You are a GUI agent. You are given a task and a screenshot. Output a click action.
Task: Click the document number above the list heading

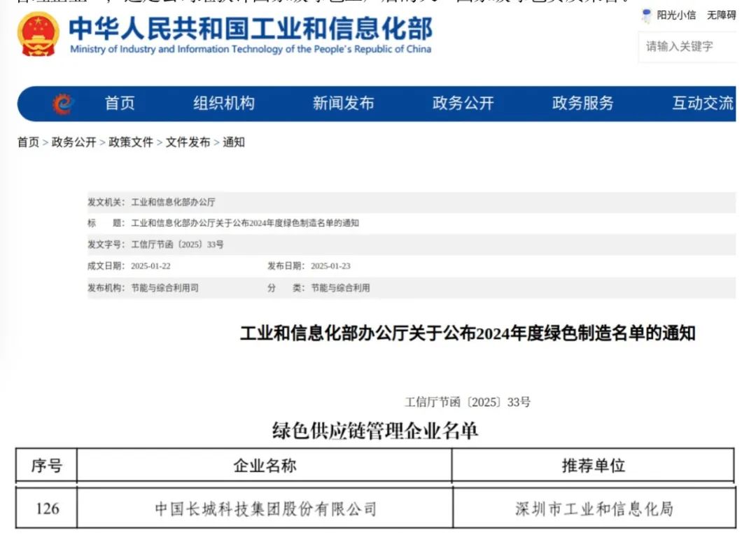click(468, 402)
